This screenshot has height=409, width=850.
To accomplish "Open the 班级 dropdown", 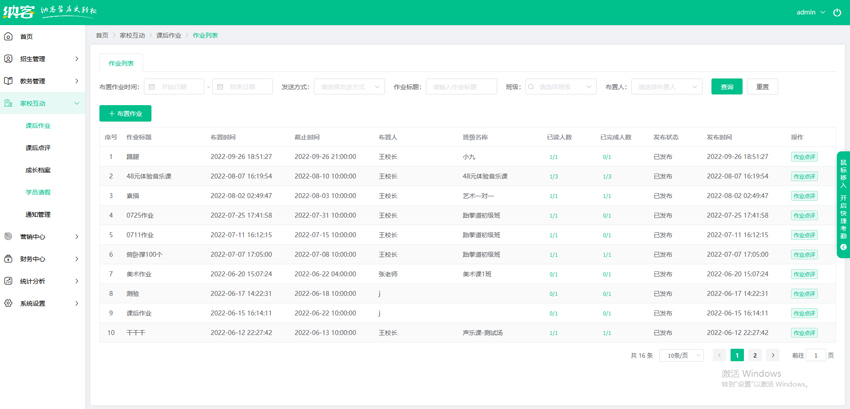I will click(561, 87).
